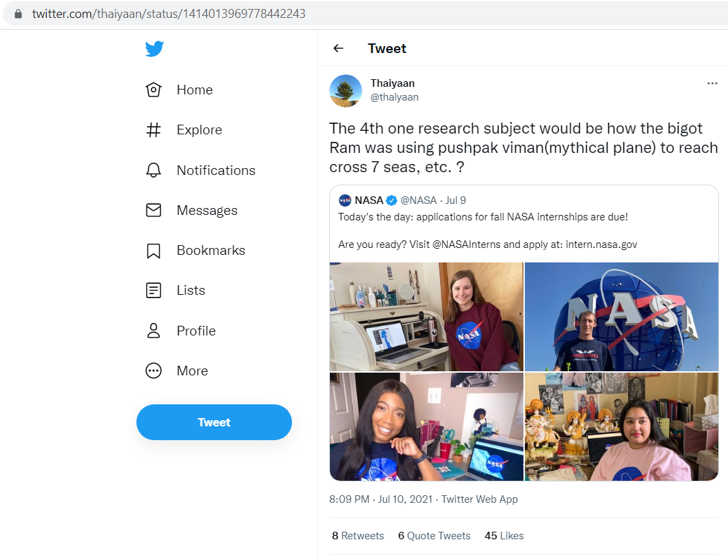Open the Profile person icon

pyautogui.click(x=154, y=331)
